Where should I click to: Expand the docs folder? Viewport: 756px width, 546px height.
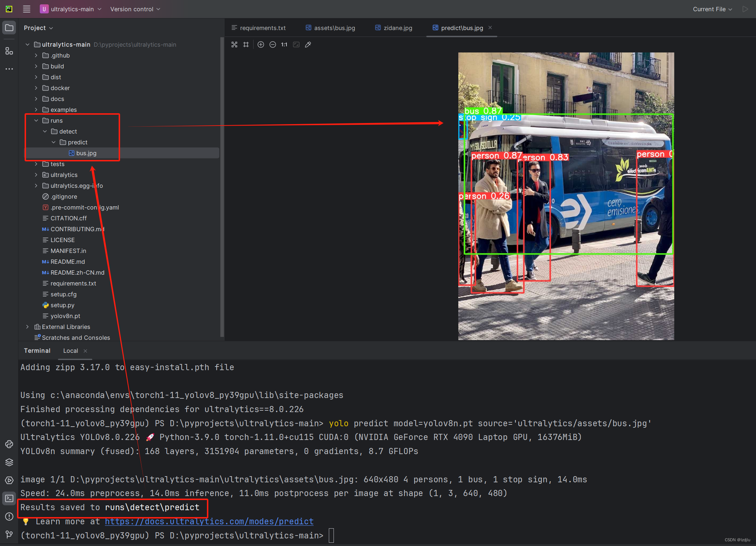click(x=36, y=98)
